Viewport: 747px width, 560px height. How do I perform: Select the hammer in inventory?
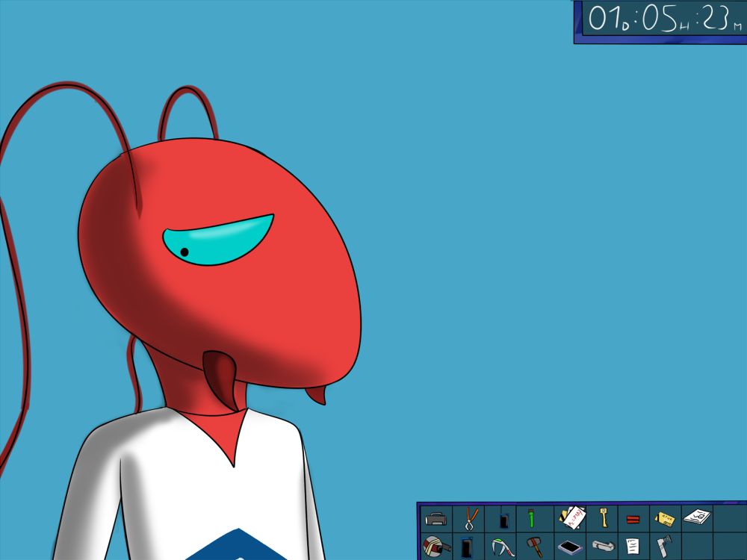point(535,547)
